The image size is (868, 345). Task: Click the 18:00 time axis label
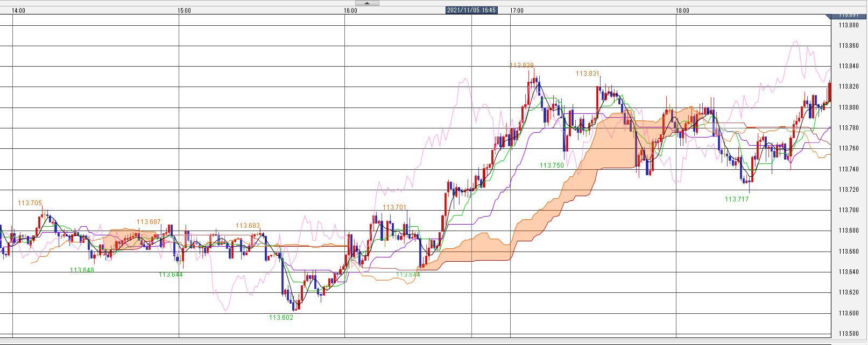pos(682,10)
